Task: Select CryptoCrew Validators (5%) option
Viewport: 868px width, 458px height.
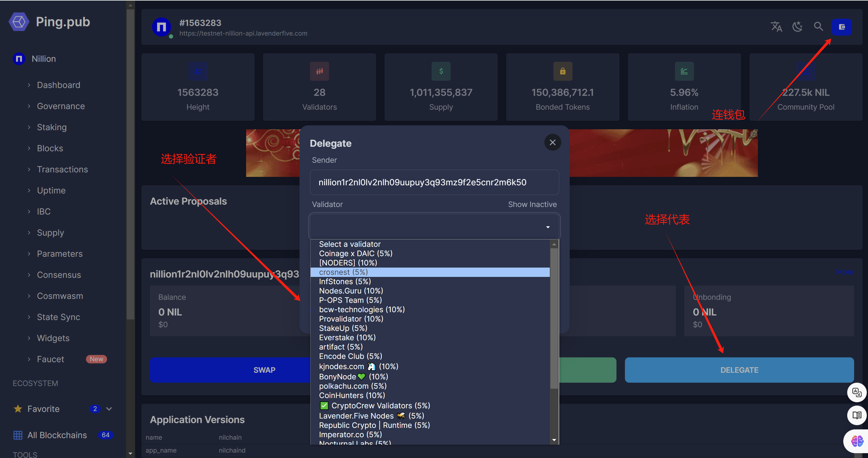Action: click(429, 405)
